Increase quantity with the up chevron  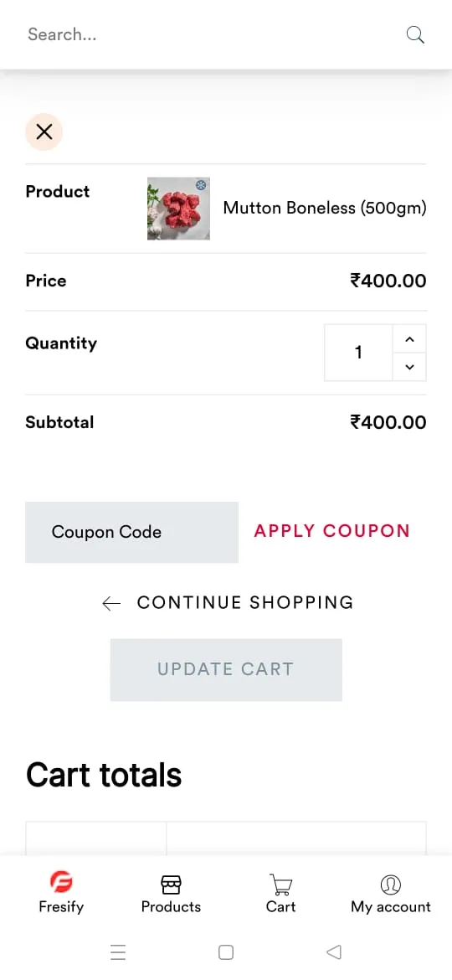point(409,338)
